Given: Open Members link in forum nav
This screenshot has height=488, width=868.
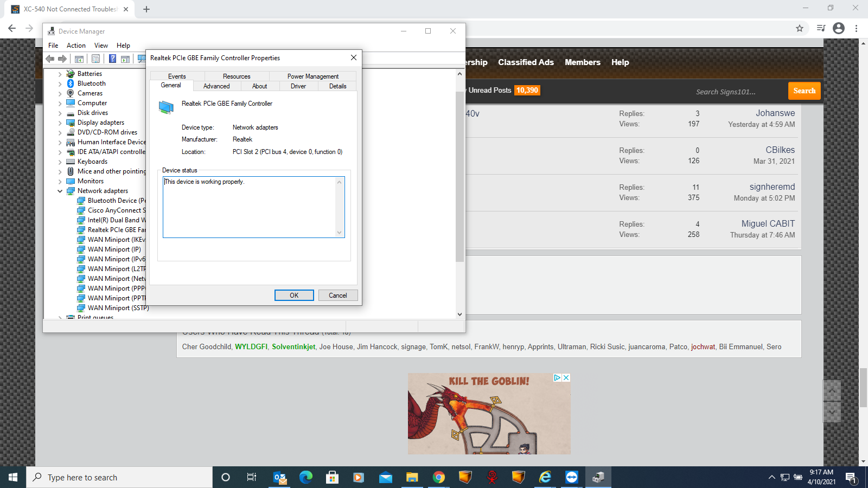Looking at the screenshot, I should tap(582, 62).
